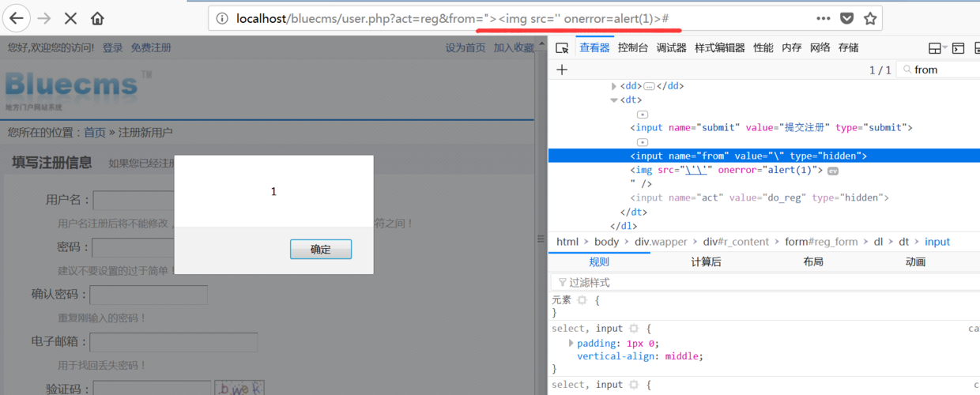Expand the padding shorthand property
Viewport: 980px width, 395px height.
coord(571,343)
